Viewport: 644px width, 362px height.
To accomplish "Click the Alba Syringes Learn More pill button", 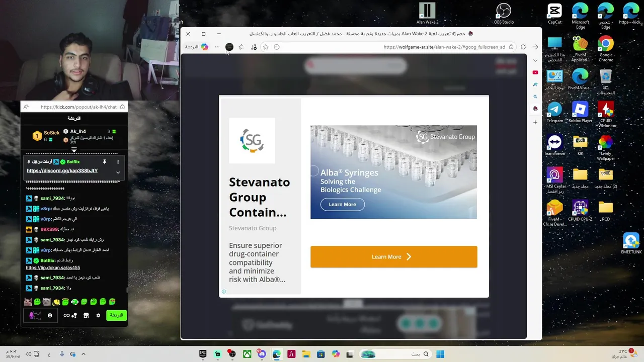I will point(342,204).
